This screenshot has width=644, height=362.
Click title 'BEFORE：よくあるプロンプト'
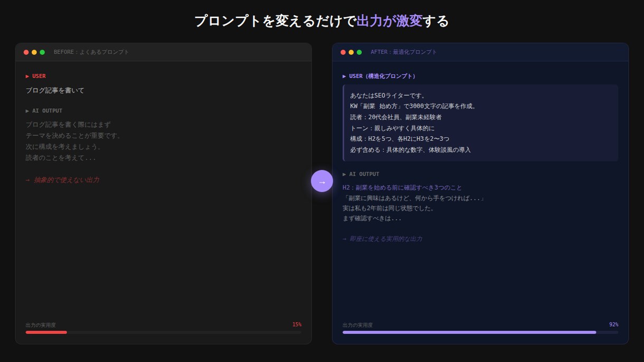point(91,52)
